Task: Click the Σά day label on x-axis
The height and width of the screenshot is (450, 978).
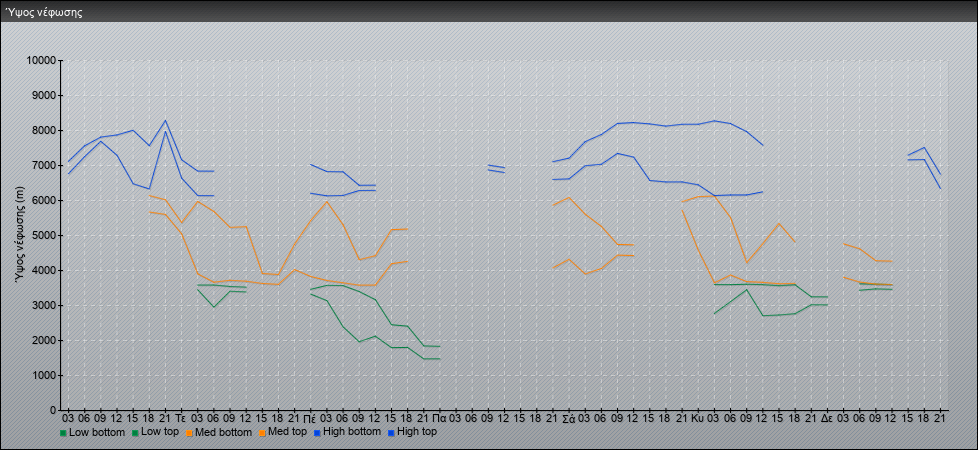Action: pyautogui.click(x=568, y=417)
